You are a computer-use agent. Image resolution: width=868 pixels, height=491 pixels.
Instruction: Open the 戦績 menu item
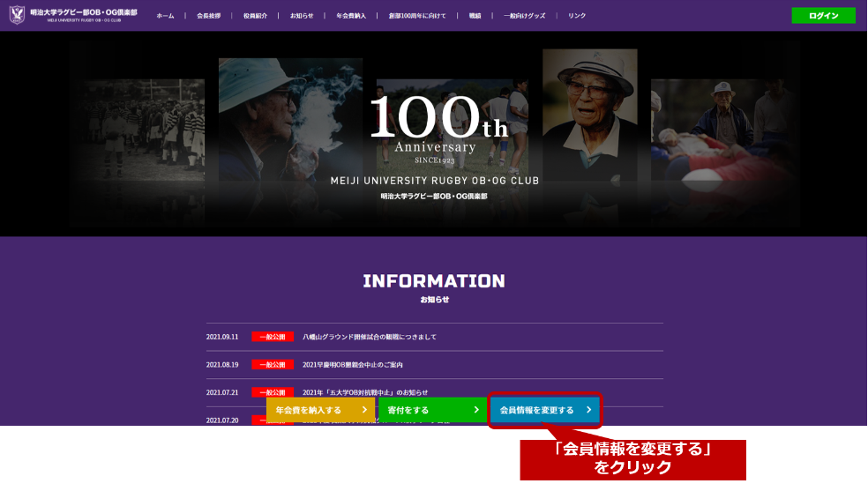click(x=475, y=16)
